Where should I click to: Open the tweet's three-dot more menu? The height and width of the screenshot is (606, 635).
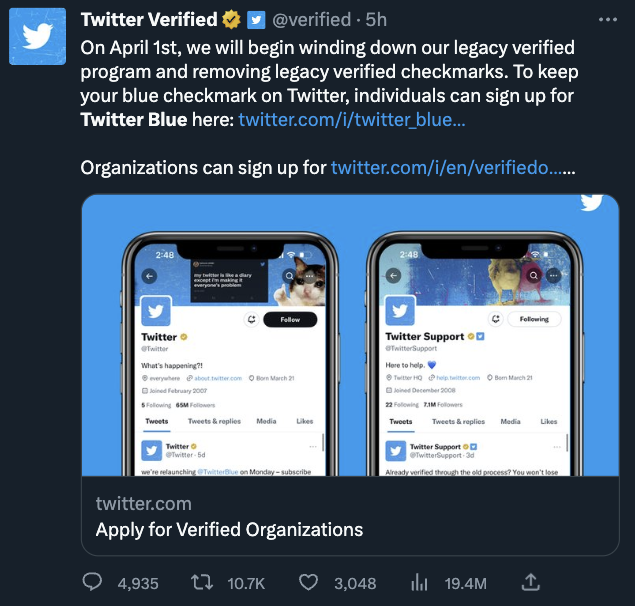click(607, 19)
